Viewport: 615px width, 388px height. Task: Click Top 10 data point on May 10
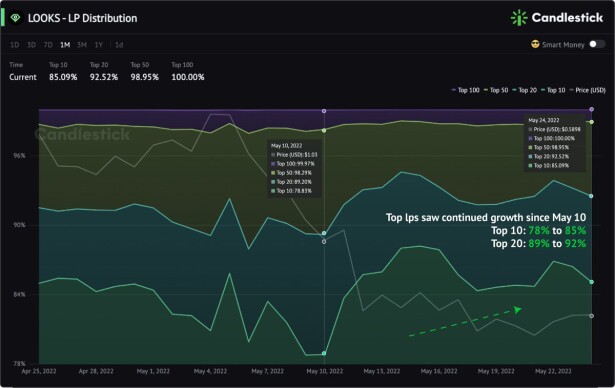(x=324, y=353)
